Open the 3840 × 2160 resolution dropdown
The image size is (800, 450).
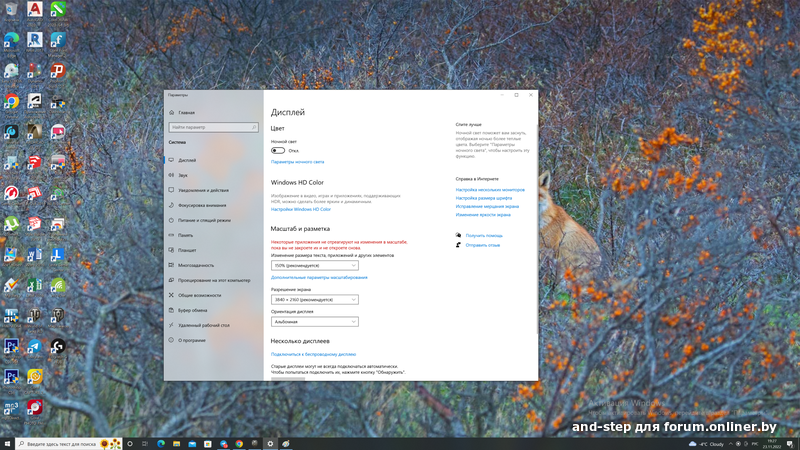[x=315, y=299]
